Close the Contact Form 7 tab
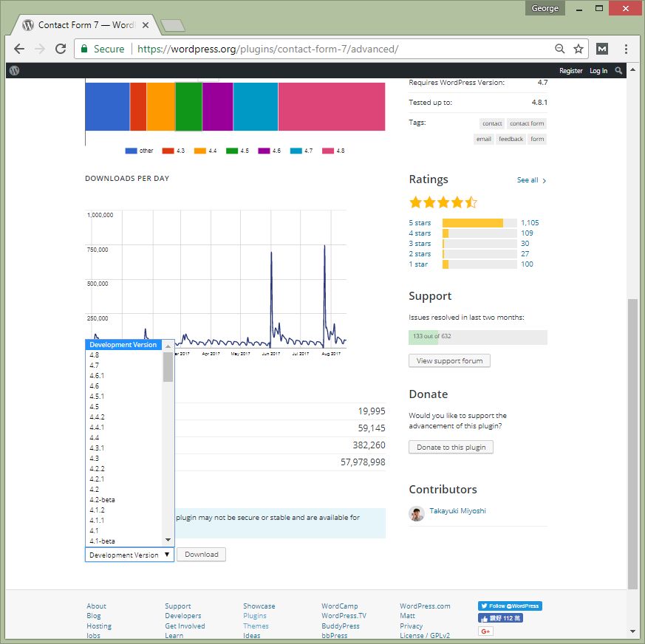Image resolution: width=645 pixels, height=644 pixels. point(146,25)
